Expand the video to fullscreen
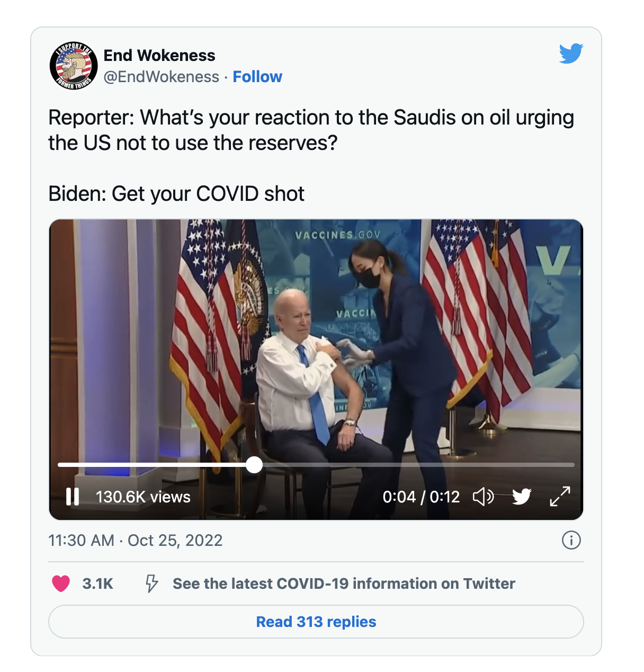 coord(560,497)
